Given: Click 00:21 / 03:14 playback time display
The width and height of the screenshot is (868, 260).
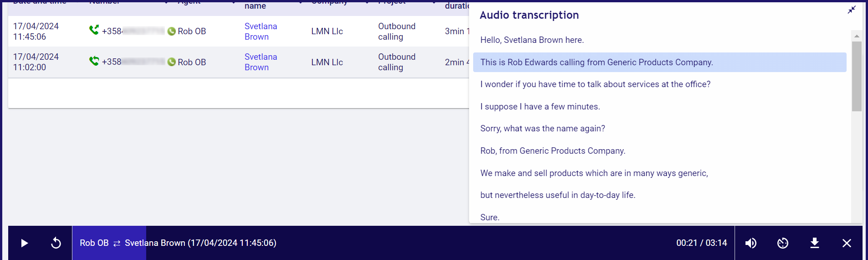Looking at the screenshot, I should (701, 243).
